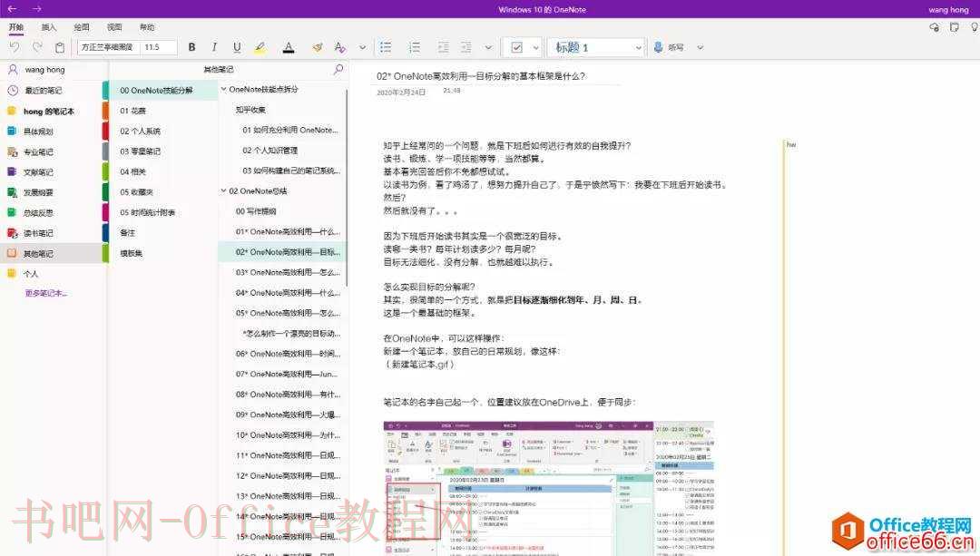The image size is (980, 556).
Task: Open the 模板集 section
Action: tap(162, 253)
